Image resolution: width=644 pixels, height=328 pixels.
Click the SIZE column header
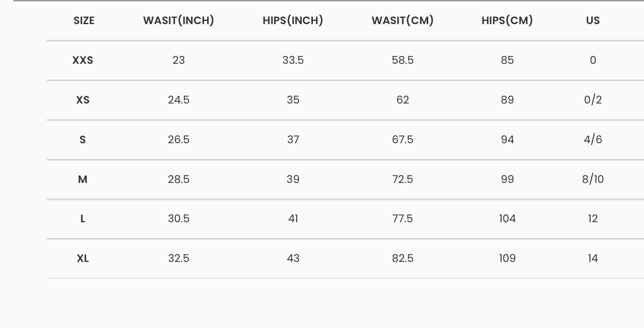pyautogui.click(x=84, y=21)
